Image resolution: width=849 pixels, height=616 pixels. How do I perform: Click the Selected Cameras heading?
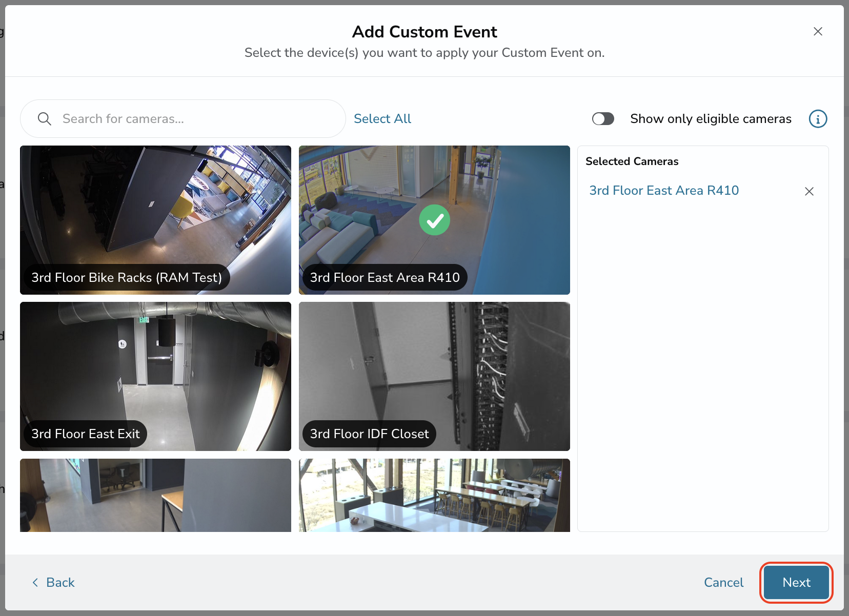pos(632,161)
